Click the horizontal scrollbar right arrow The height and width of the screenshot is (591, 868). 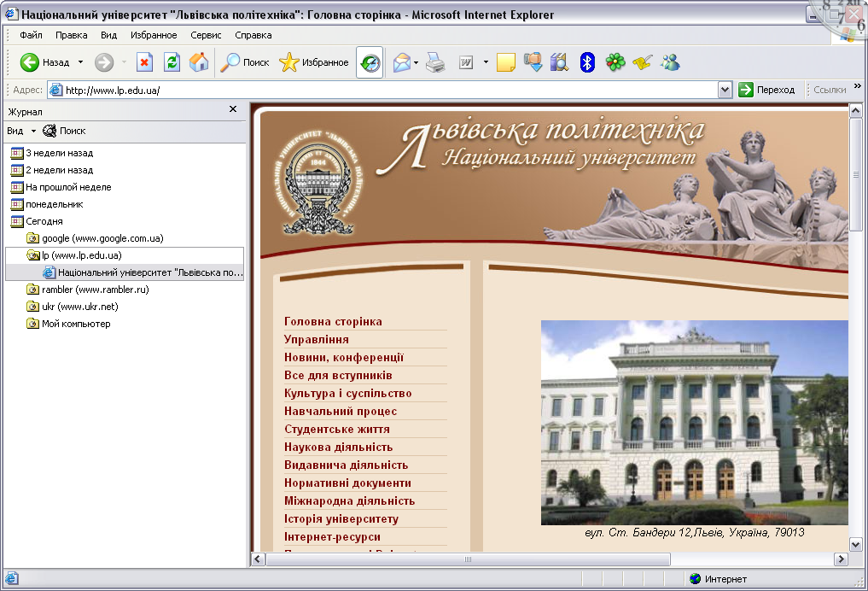coord(841,559)
